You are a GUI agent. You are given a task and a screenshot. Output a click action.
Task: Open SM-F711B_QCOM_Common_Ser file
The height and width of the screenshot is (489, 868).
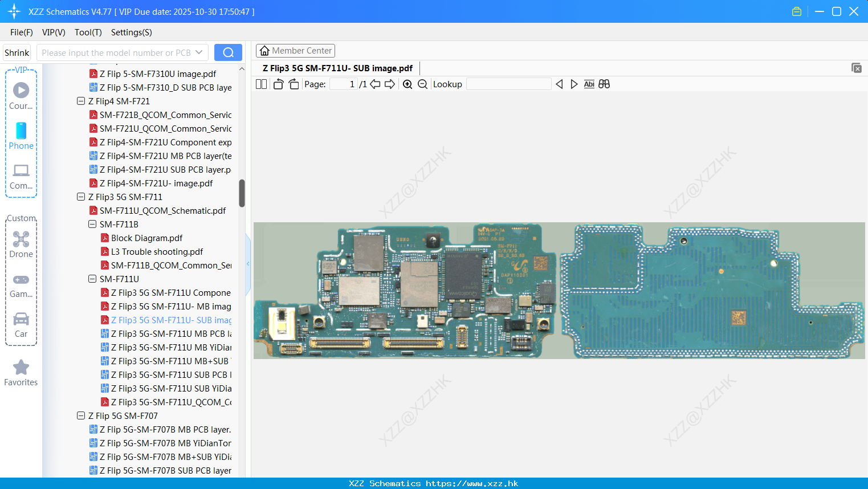click(171, 265)
